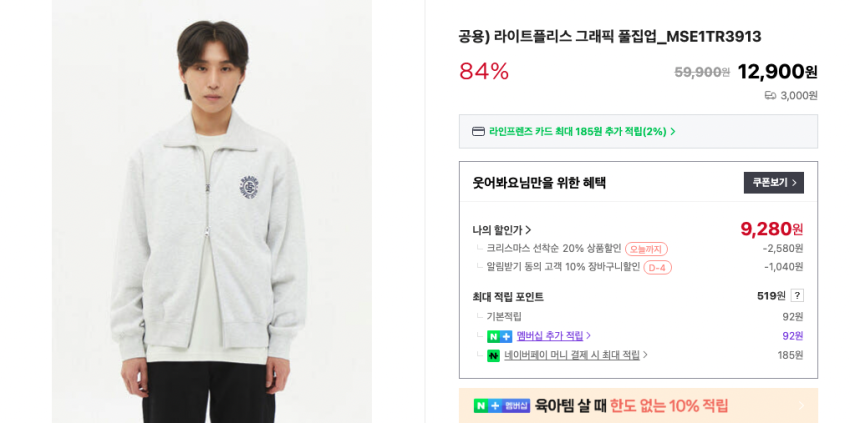This screenshot has height=423, width=850.
Task: Click the 크리스마스 선착순 20% 상품할인 line
Action: point(553,249)
